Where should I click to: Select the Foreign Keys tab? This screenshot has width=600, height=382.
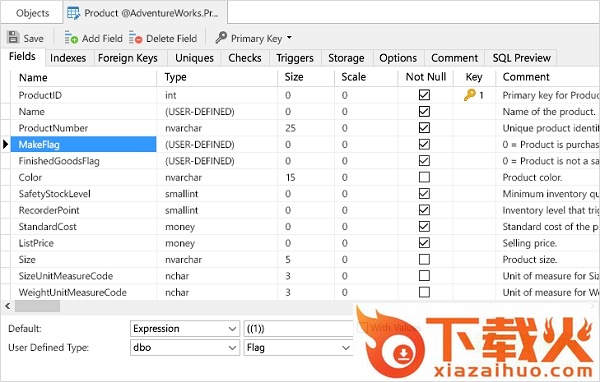pos(128,58)
